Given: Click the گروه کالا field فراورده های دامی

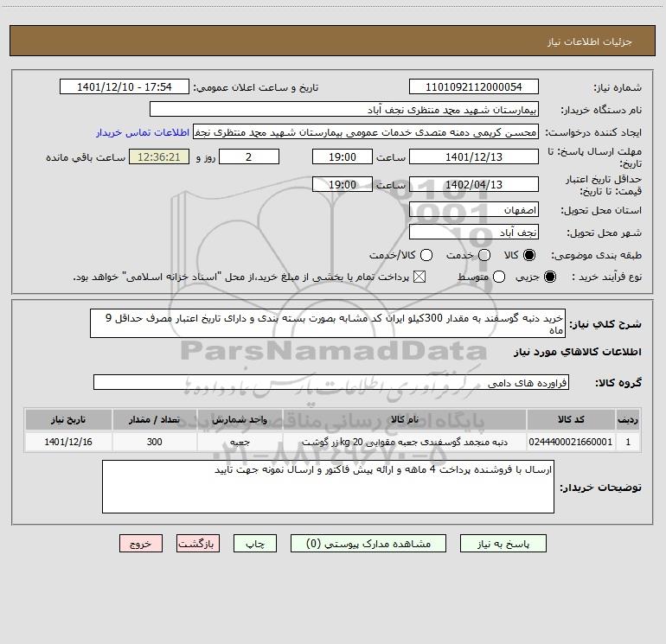Looking at the screenshot, I should tap(331, 382).
